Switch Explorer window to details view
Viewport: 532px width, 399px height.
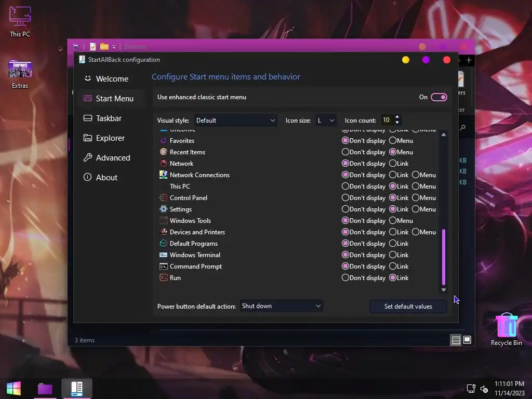pos(456,340)
